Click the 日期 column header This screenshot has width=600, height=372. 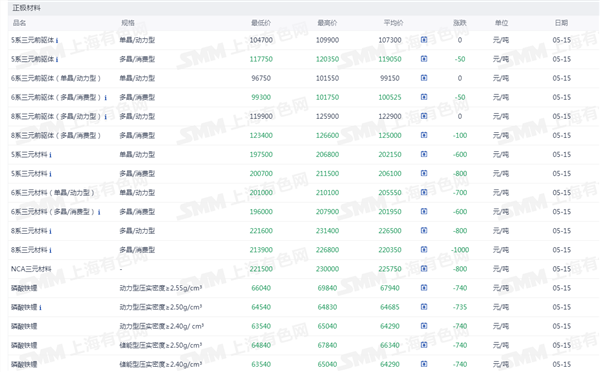(x=561, y=23)
